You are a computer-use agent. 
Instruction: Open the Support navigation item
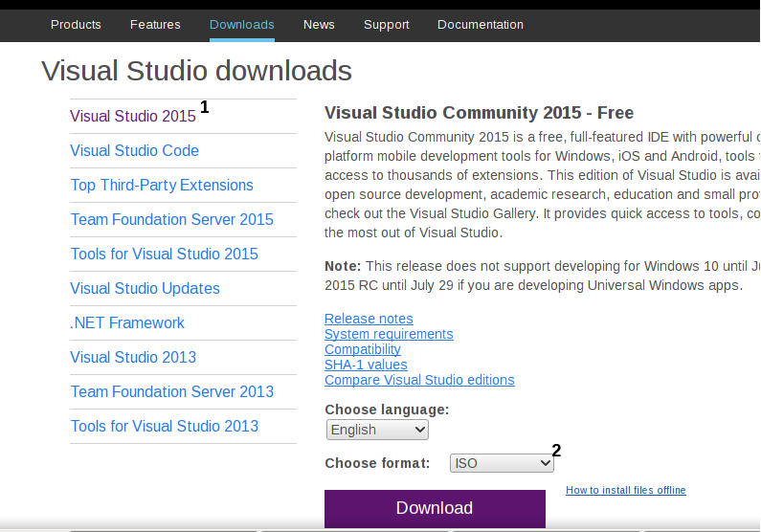coord(387,25)
